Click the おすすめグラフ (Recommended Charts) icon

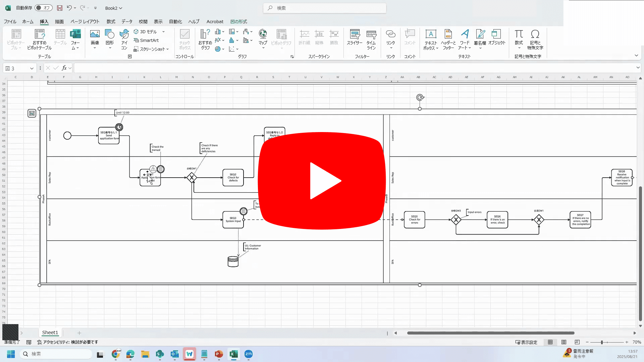pyautogui.click(x=205, y=34)
